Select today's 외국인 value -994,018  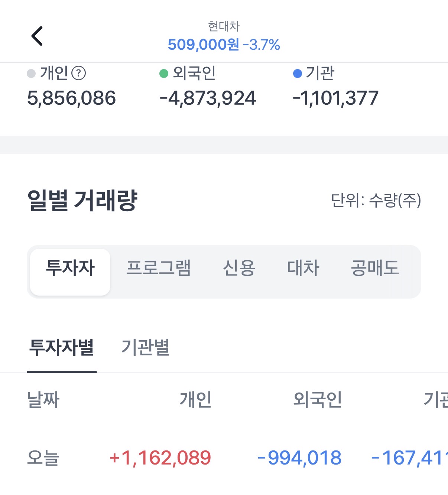click(x=299, y=458)
